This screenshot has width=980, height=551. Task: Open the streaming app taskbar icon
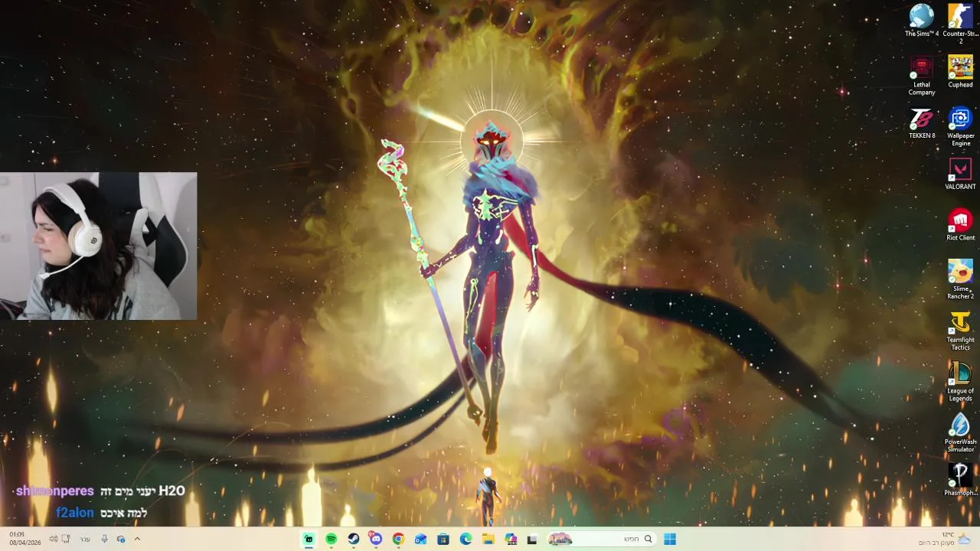[x=309, y=539]
